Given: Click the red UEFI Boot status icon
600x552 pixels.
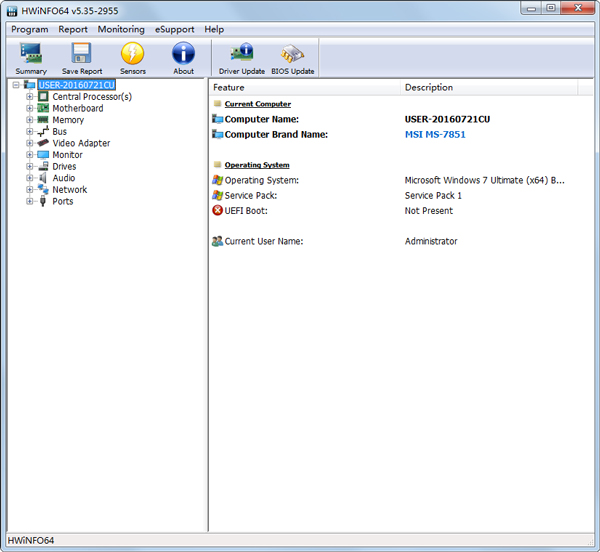Looking at the screenshot, I should pos(217,210).
